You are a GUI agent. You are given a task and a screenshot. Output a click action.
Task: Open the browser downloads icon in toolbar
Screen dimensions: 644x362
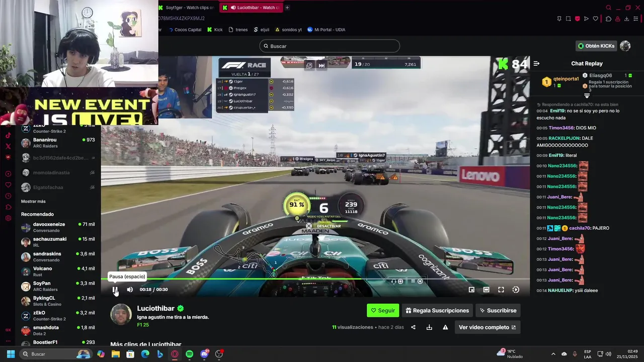tap(626, 19)
